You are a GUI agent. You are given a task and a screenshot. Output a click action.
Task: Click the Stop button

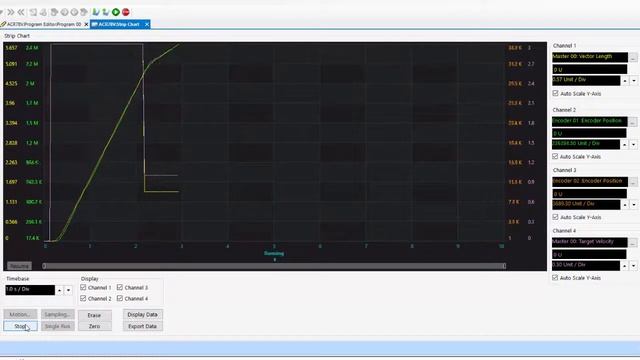click(x=20, y=326)
